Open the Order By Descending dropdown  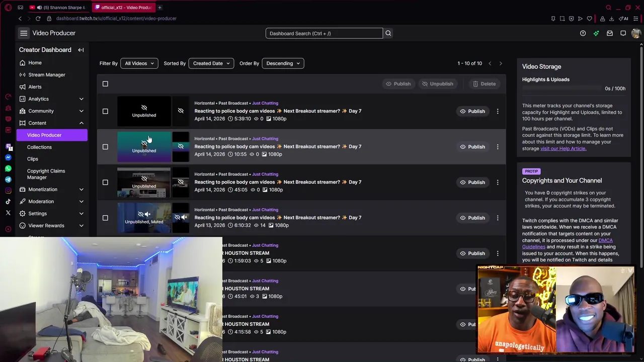click(283, 63)
